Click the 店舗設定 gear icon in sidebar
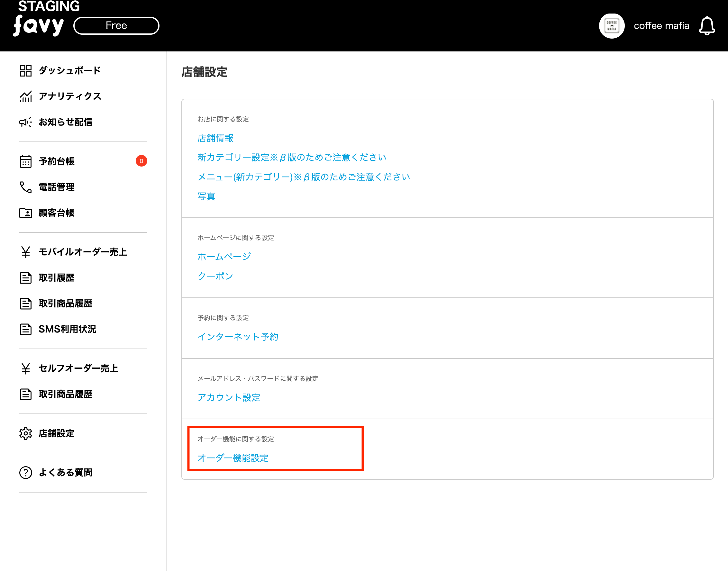Screen dimensions: 728x571 tap(25, 433)
